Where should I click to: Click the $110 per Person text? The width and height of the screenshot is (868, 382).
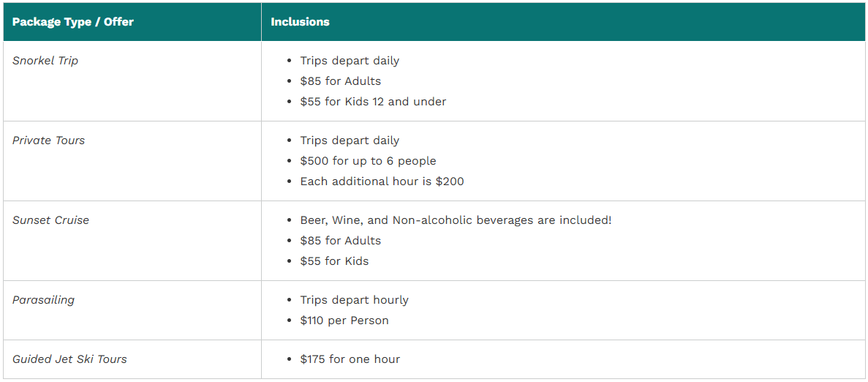(344, 321)
